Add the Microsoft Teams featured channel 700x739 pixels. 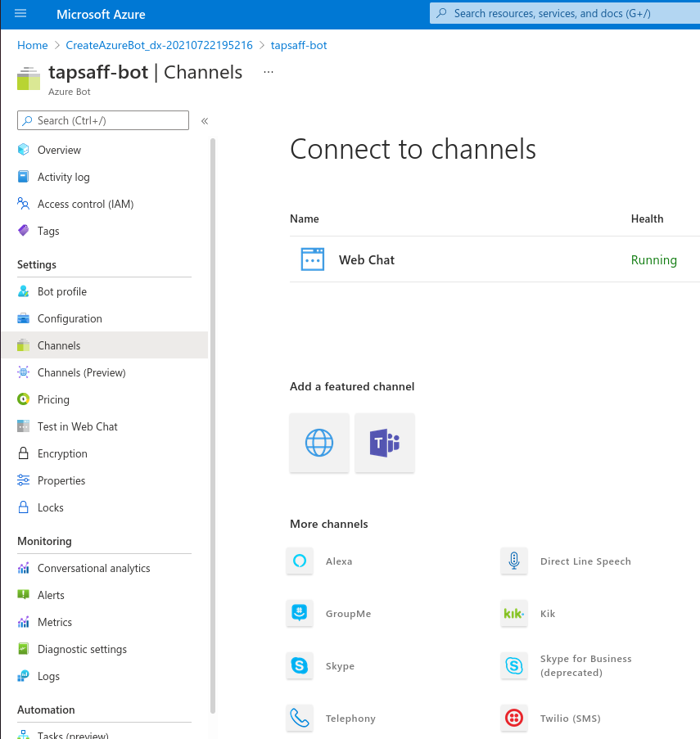tap(385, 443)
